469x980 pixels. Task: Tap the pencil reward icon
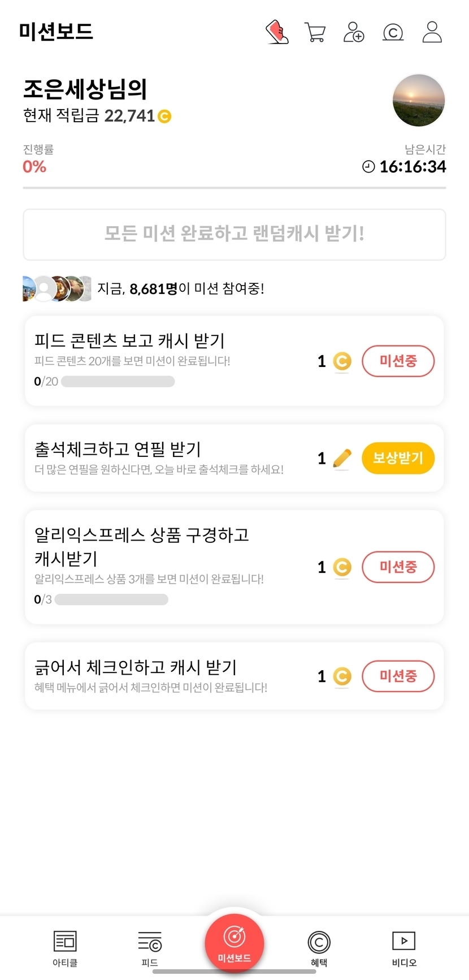(x=342, y=458)
